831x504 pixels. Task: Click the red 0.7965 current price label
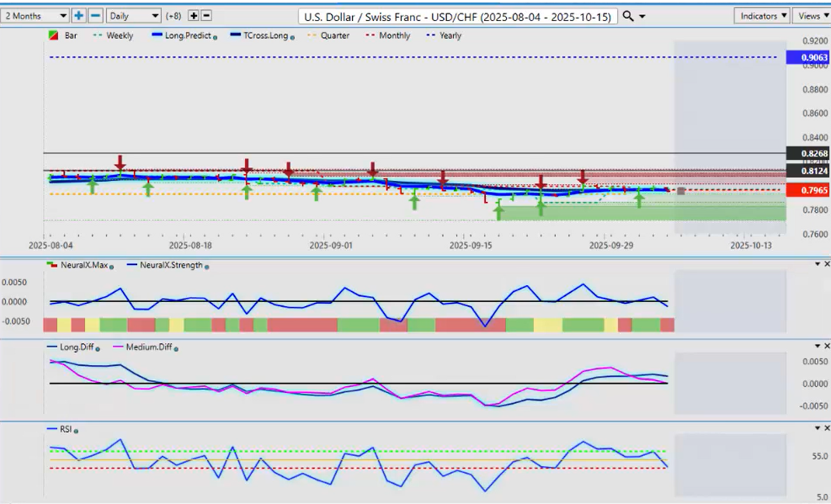807,190
